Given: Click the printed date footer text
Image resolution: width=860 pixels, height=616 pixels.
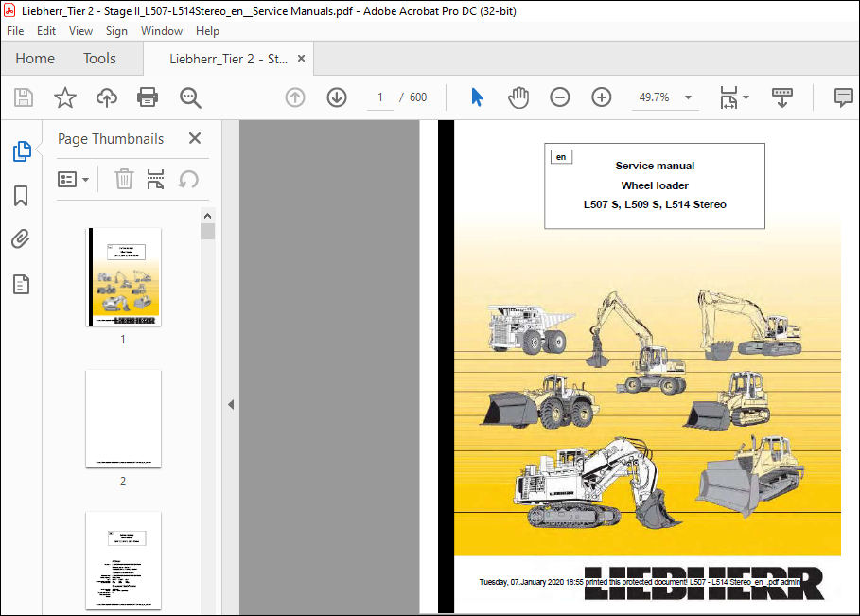Looking at the screenshot, I should click(640, 582).
